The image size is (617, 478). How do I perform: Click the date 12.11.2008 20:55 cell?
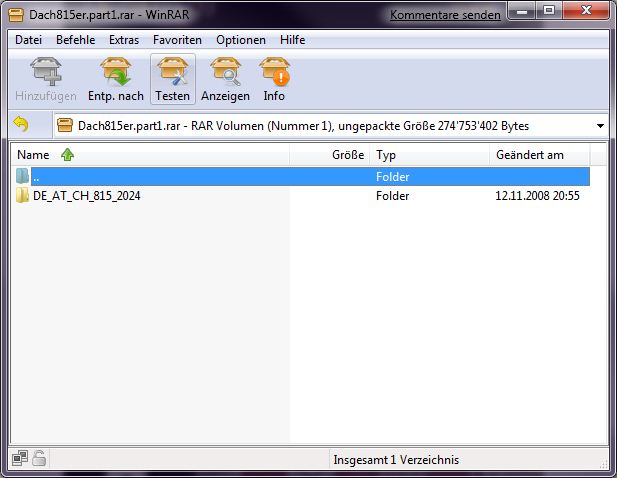point(537,196)
